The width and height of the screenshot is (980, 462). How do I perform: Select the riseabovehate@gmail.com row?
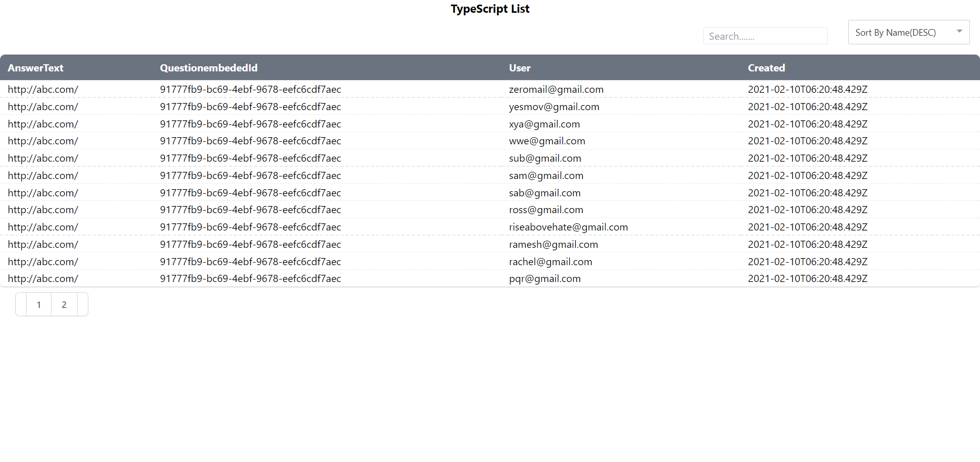click(x=568, y=227)
